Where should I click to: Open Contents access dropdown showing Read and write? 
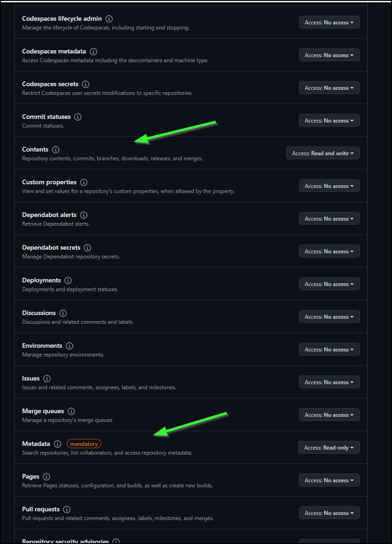tap(323, 153)
